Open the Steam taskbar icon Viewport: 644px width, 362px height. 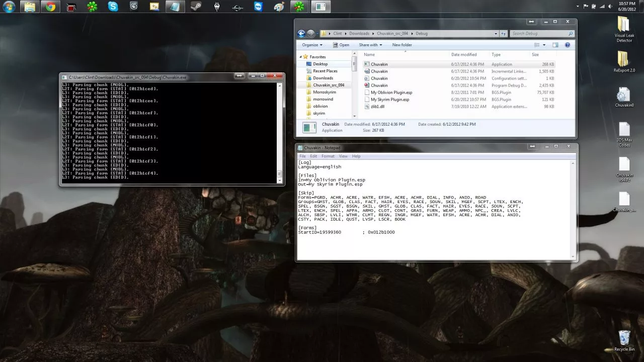[x=196, y=7]
